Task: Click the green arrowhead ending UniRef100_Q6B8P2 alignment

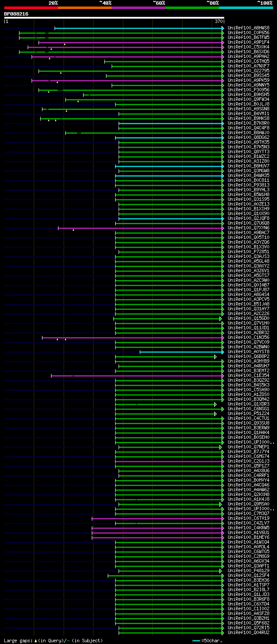Action: (x=215, y=357)
